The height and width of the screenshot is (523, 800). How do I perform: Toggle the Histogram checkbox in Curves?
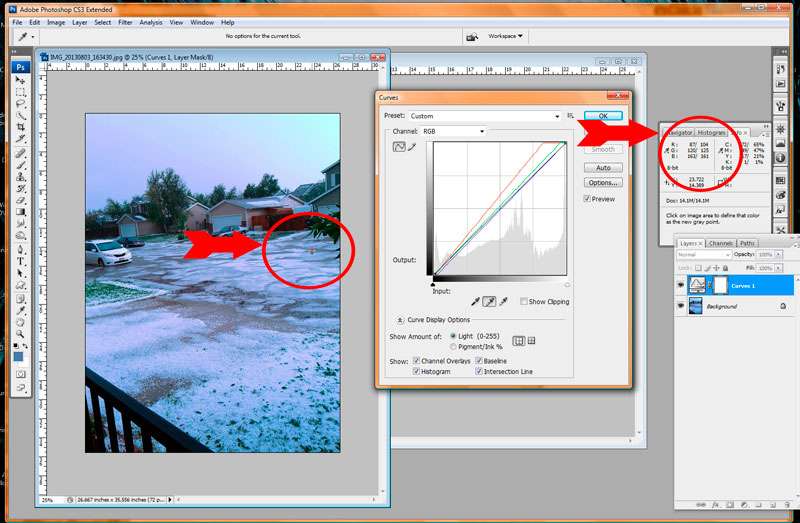click(x=416, y=371)
